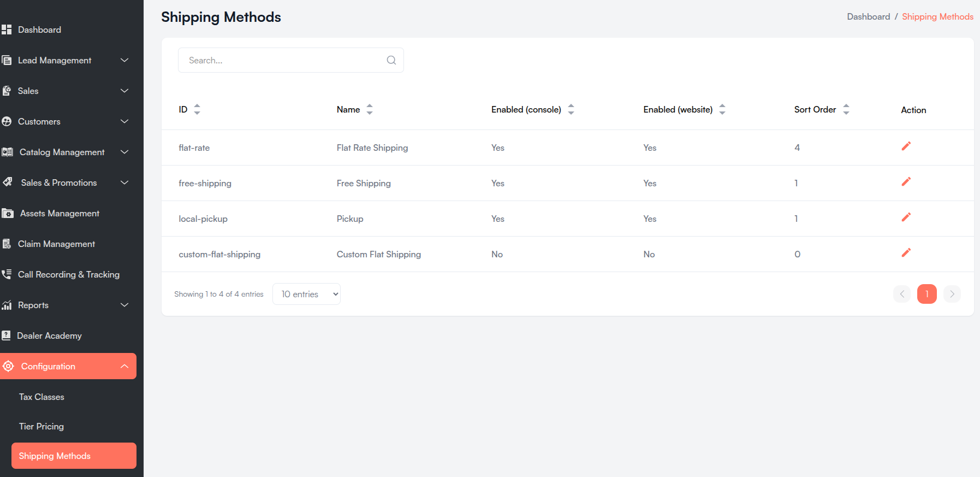The image size is (980, 477).
Task: Edit the local-pickup shipping method
Action: (906, 217)
